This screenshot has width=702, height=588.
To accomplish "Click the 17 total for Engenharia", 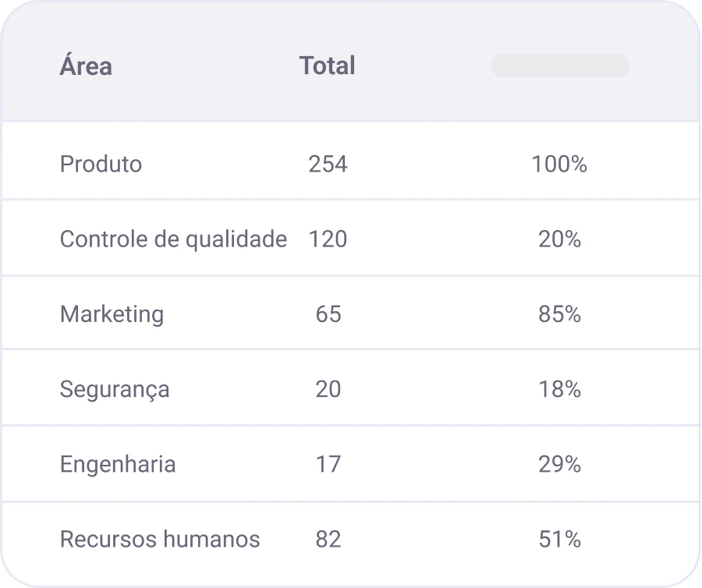I will click(328, 465).
